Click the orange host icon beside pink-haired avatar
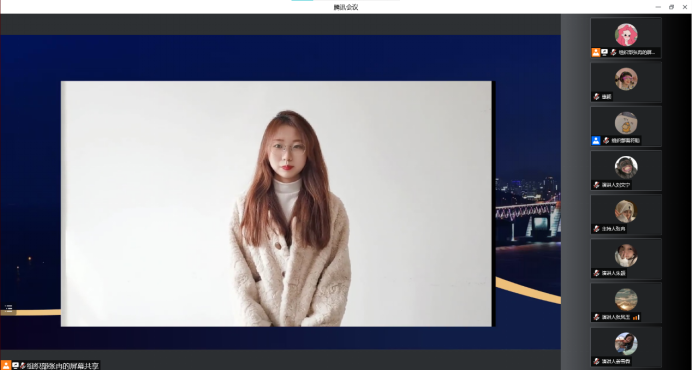 pos(596,52)
